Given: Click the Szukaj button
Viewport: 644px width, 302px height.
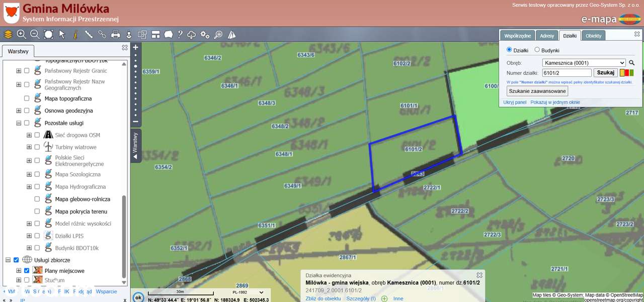Looking at the screenshot, I should 606,73.
